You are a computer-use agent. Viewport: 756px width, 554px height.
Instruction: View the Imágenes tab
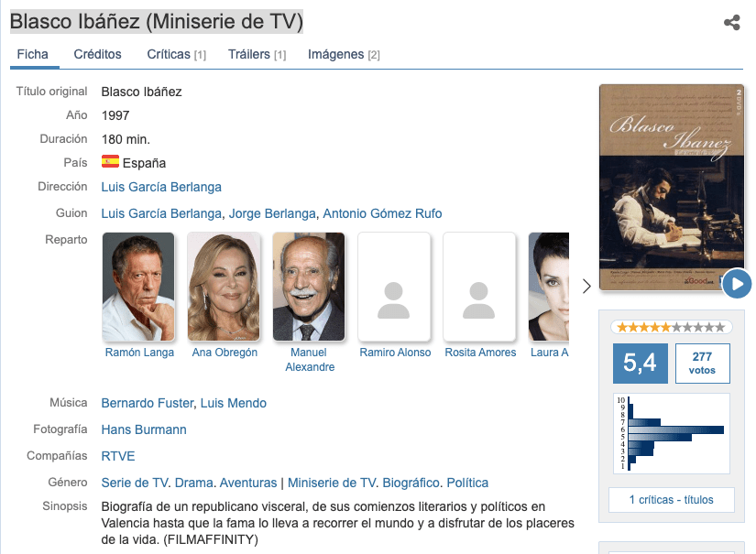pos(344,55)
